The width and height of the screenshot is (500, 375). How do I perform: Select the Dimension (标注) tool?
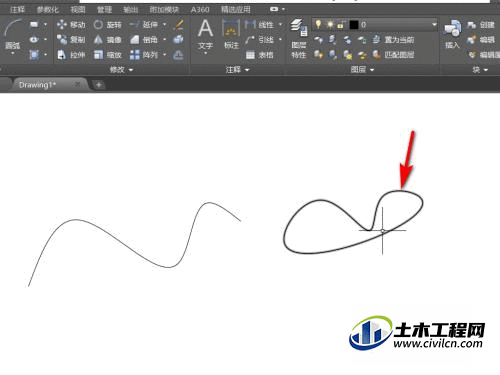231,33
